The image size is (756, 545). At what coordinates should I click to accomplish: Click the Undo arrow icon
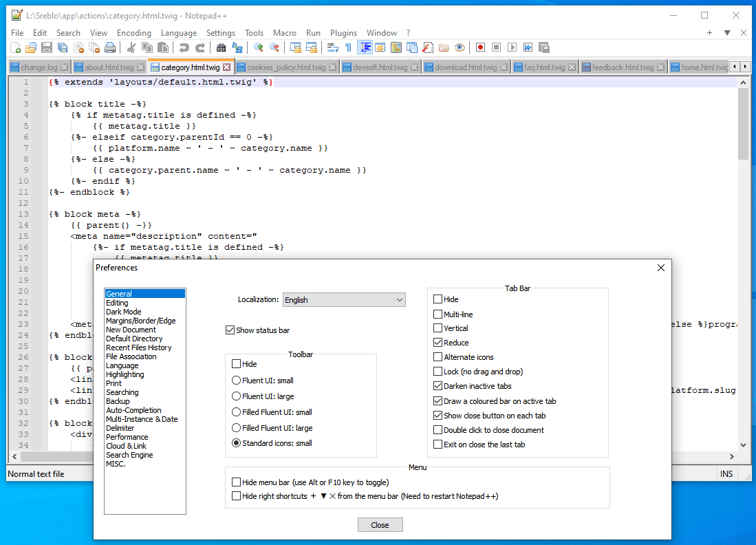pos(184,47)
